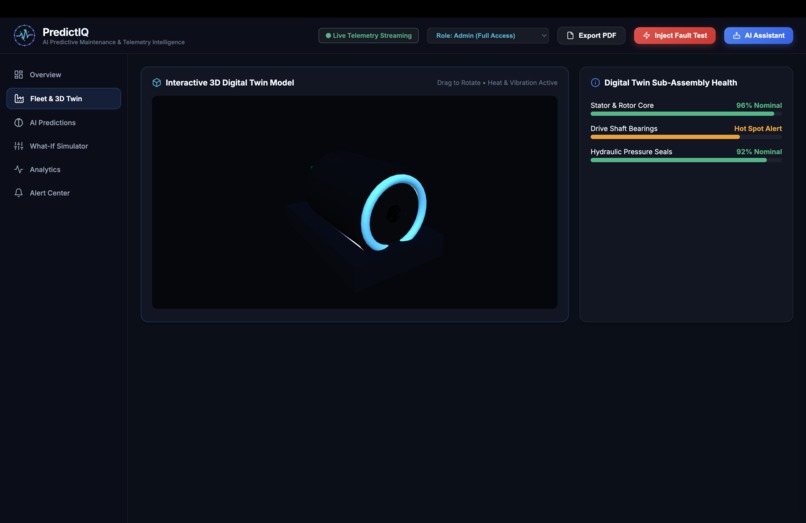The height and width of the screenshot is (523, 806).
Task: Click the Alert Center bell icon
Action: coord(19,193)
